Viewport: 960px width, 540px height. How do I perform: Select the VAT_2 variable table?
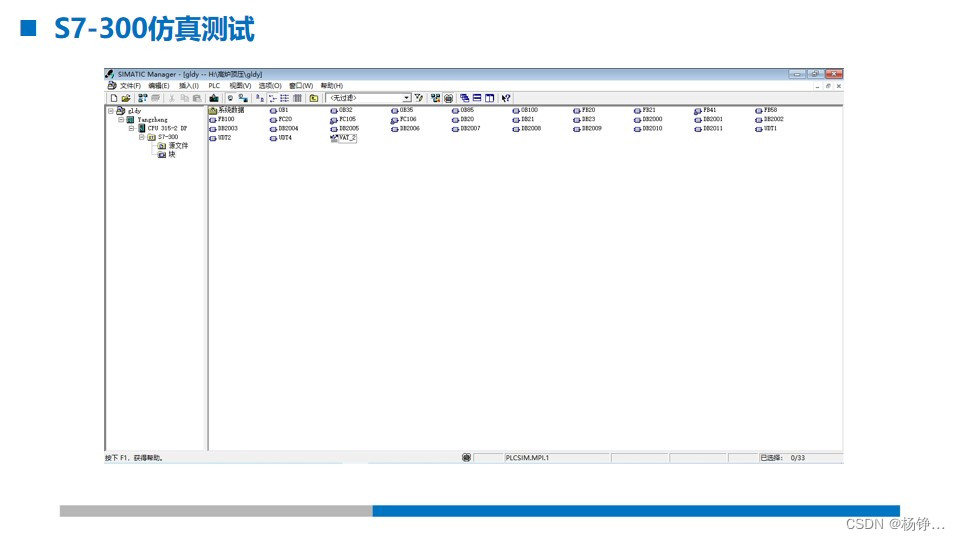343,138
